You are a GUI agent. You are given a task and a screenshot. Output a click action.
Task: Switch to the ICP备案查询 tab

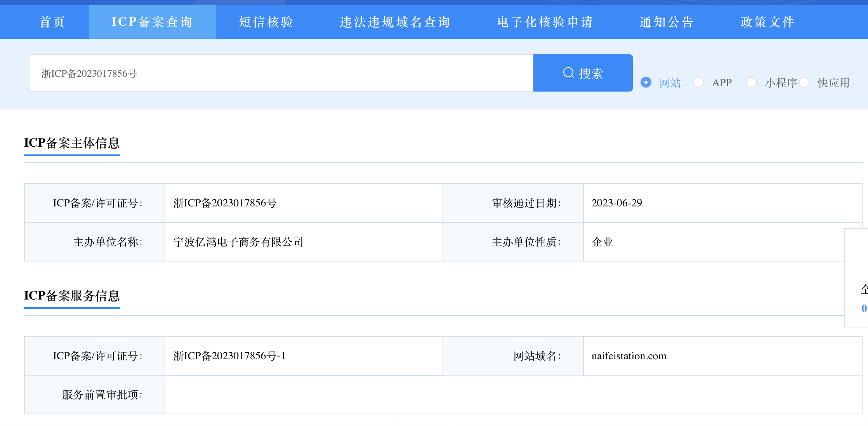click(153, 22)
